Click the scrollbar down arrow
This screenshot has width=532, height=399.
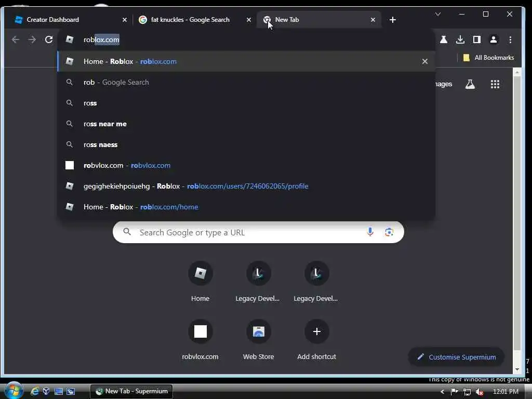[517, 369]
